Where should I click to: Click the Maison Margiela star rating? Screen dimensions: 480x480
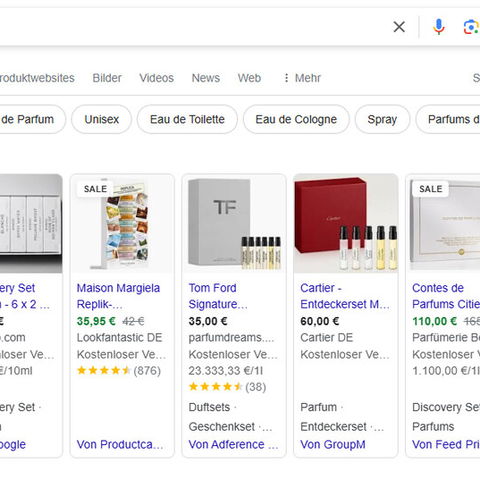119,370
